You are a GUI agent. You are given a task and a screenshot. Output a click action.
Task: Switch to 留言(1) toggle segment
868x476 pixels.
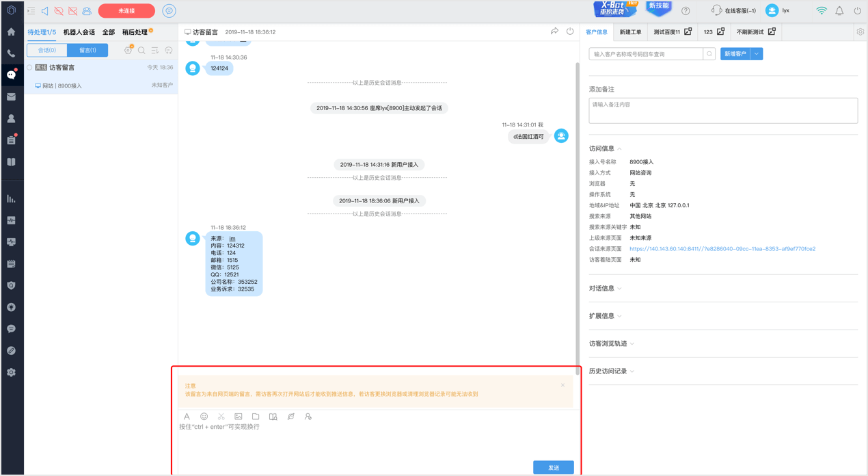pos(87,50)
